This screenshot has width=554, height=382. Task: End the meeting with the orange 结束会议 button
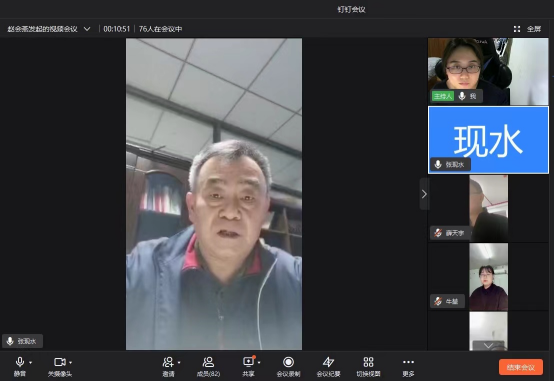pos(520,367)
